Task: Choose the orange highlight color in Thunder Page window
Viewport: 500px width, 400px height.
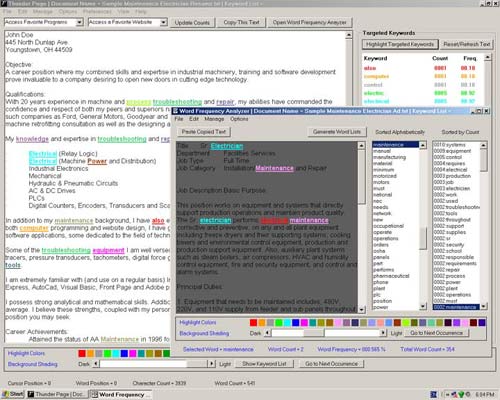Action: [90, 353]
